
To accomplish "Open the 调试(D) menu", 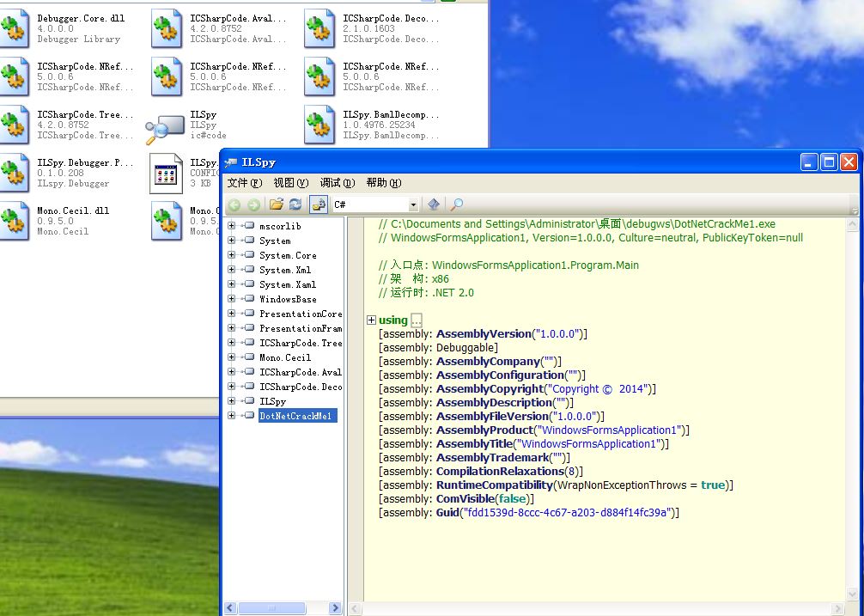I will pyautogui.click(x=338, y=183).
